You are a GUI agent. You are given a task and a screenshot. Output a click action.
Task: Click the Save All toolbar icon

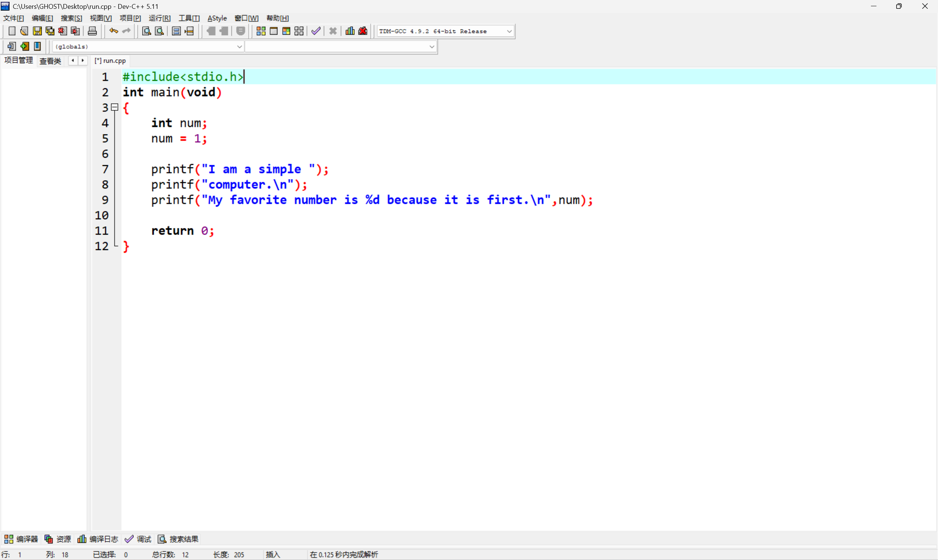pyautogui.click(x=50, y=31)
